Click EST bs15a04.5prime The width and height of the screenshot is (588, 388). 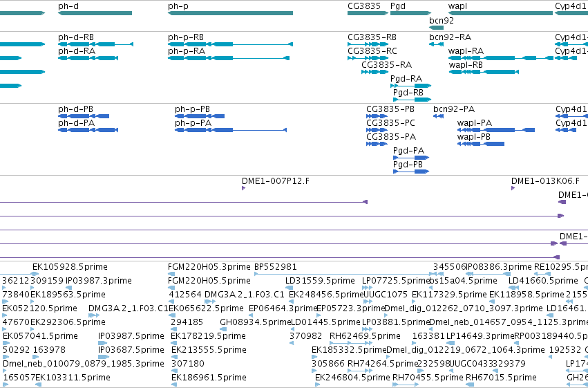463,281
